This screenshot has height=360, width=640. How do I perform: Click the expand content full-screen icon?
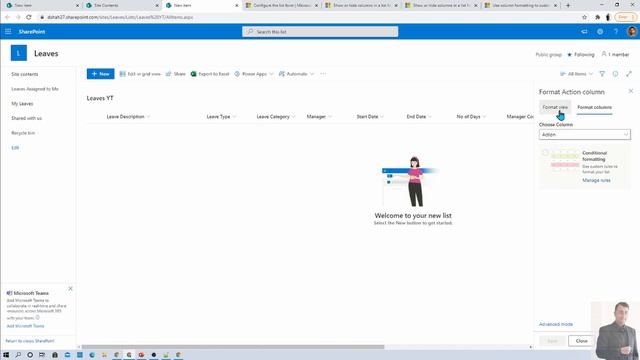pos(629,74)
